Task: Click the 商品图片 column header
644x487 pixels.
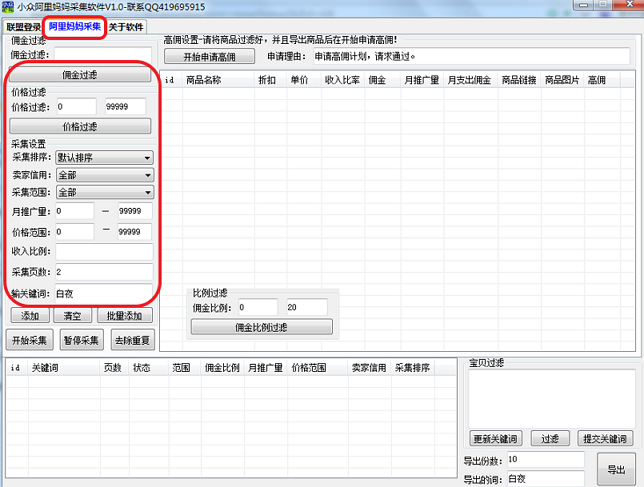Action: pos(562,80)
